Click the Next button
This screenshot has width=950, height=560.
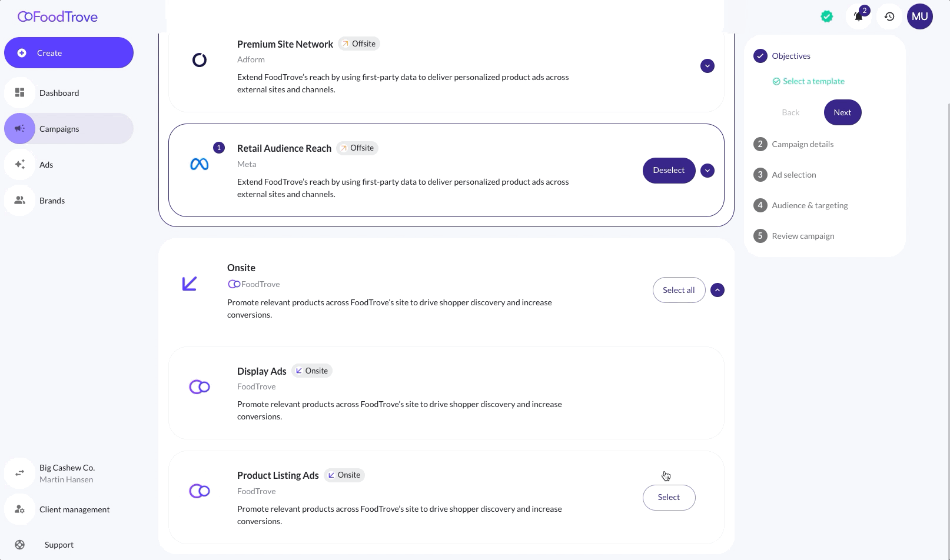point(842,112)
